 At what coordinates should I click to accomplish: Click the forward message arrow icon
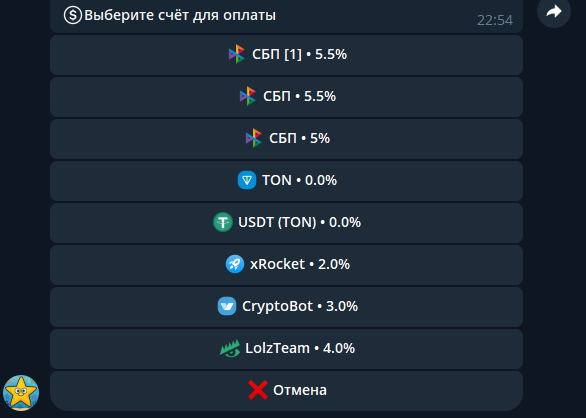pyautogui.click(x=554, y=11)
